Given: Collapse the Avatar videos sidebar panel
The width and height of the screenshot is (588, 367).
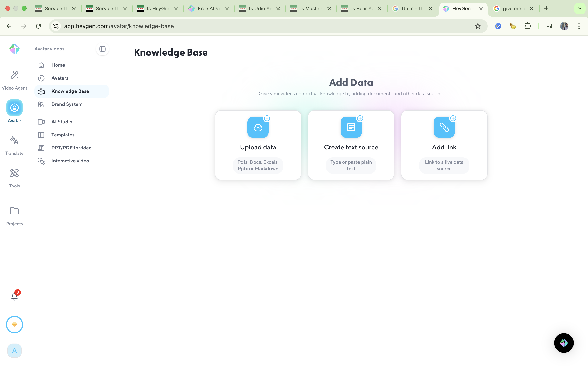Looking at the screenshot, I should tap(102, 49).
